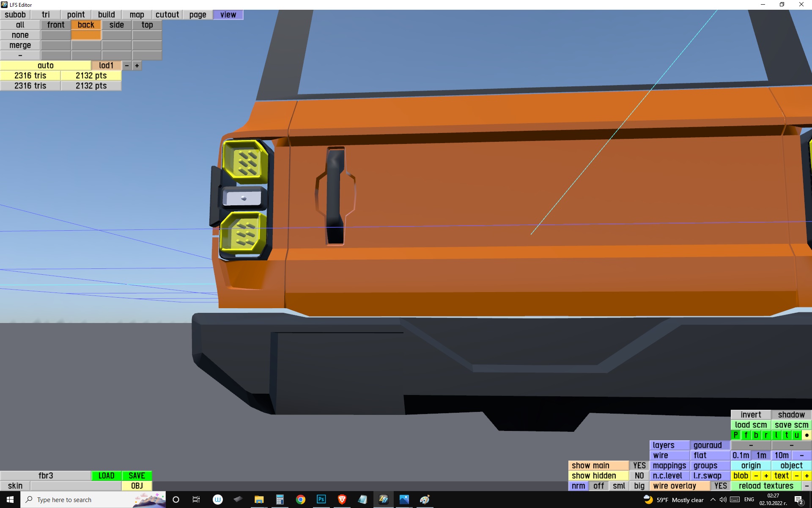Decrease blob size with minus button
Screen dimensions: 812x508
tap(756, 476)
